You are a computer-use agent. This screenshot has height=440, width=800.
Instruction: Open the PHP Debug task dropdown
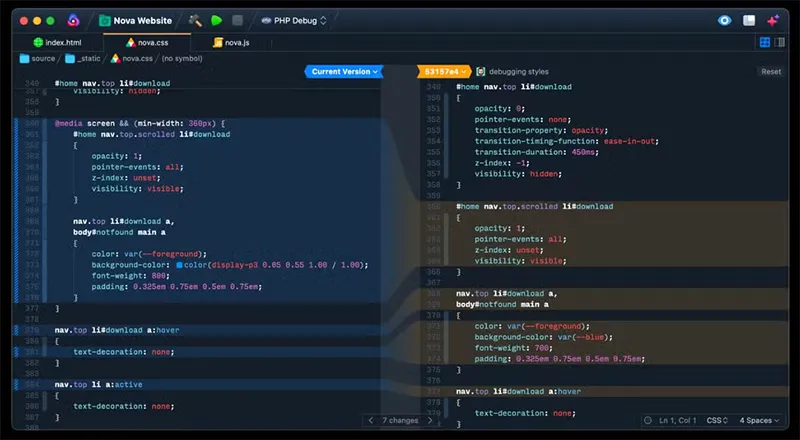[x=293, y=20]
